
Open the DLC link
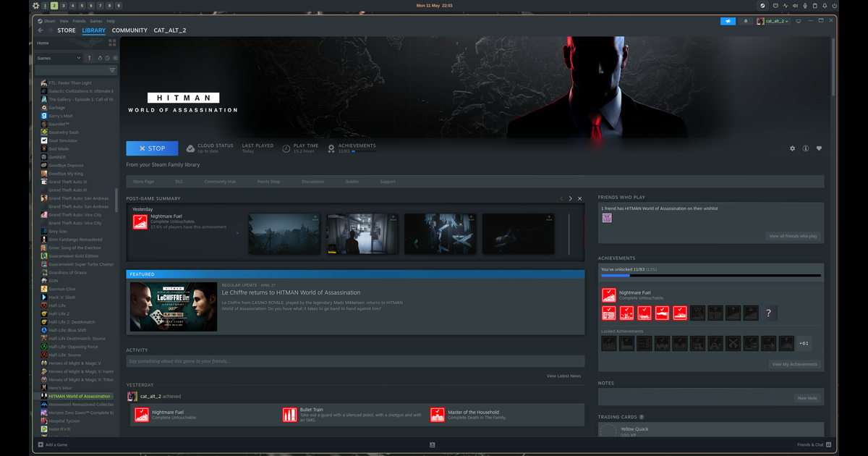click(x=179, y=182)
